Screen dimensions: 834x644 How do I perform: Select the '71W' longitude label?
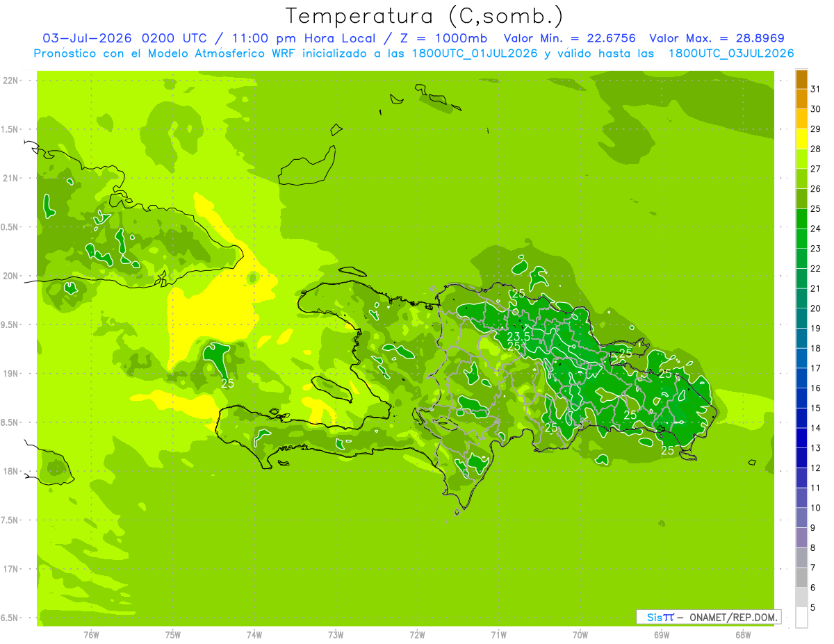498,634
